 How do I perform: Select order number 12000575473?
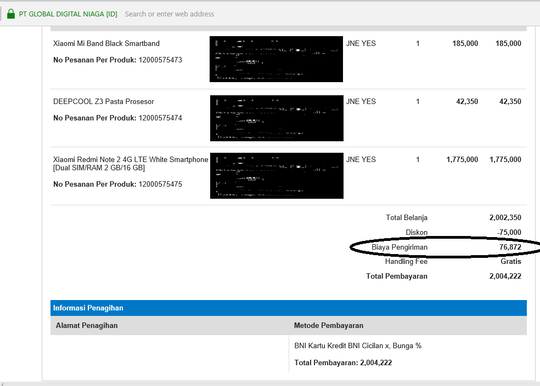[x=160, y=60]
